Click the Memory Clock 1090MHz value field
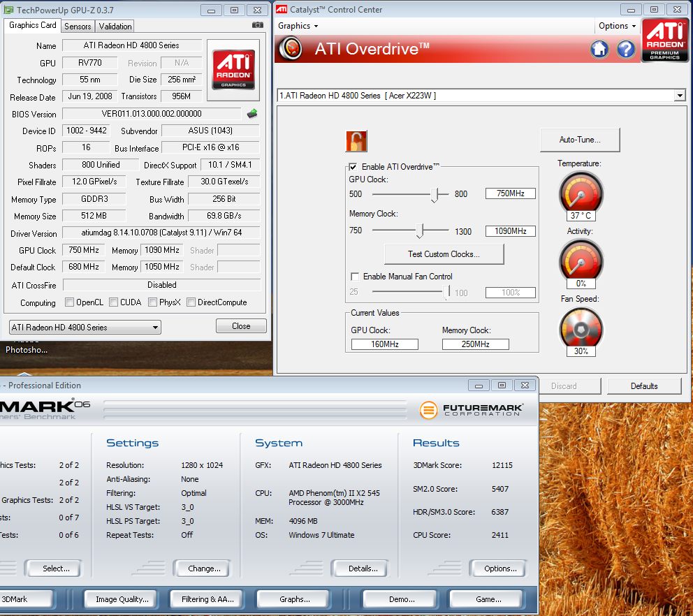Screen dimensions: 693x616 click(511, 231)
